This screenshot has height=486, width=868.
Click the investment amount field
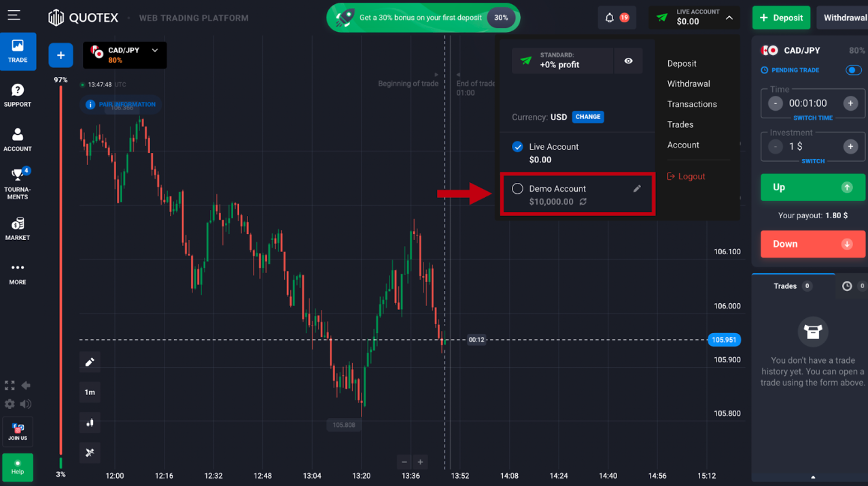click(x=813, y=146)
